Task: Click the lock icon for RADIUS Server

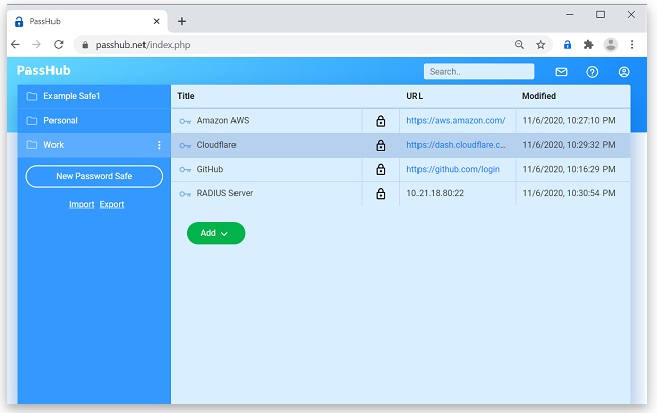Action: click(380, 194)
